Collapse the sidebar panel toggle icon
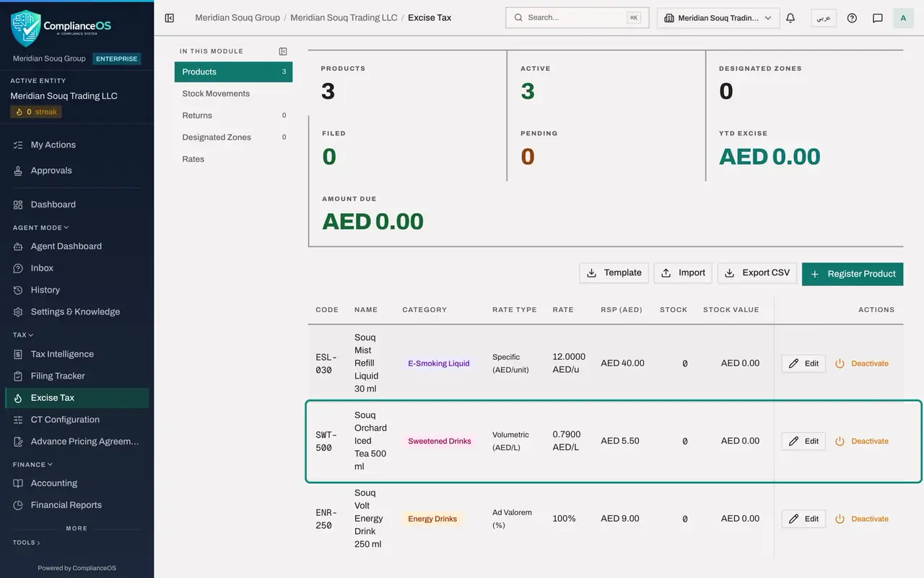924x578 pixels. point(170,18)
